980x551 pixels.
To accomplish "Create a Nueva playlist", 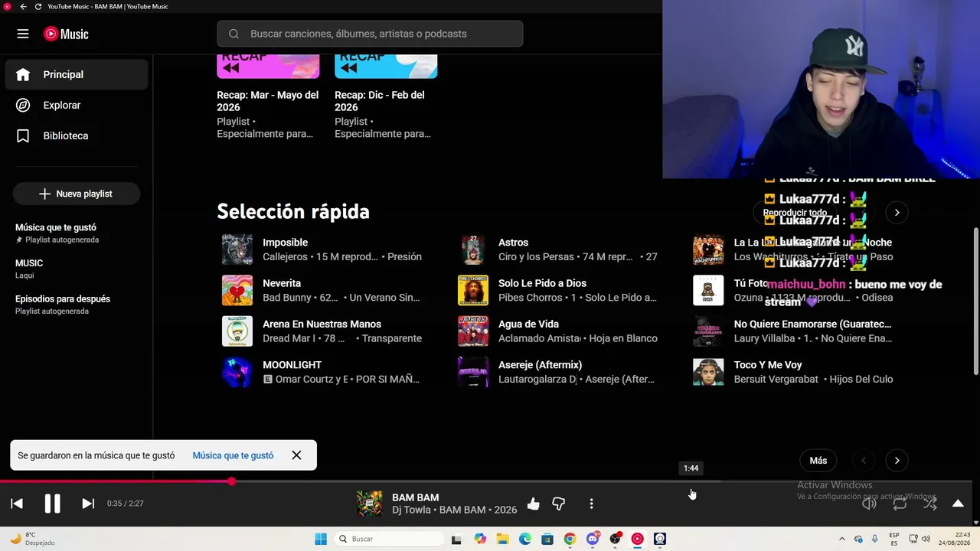I will 77,194.
